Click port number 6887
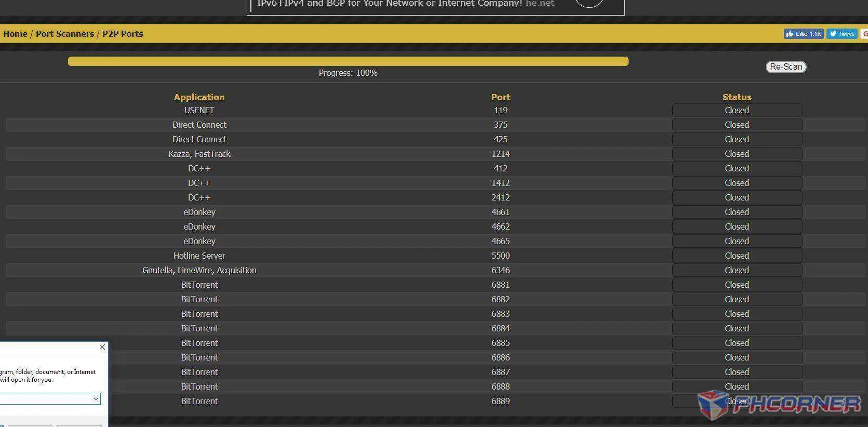 point(501,372)
